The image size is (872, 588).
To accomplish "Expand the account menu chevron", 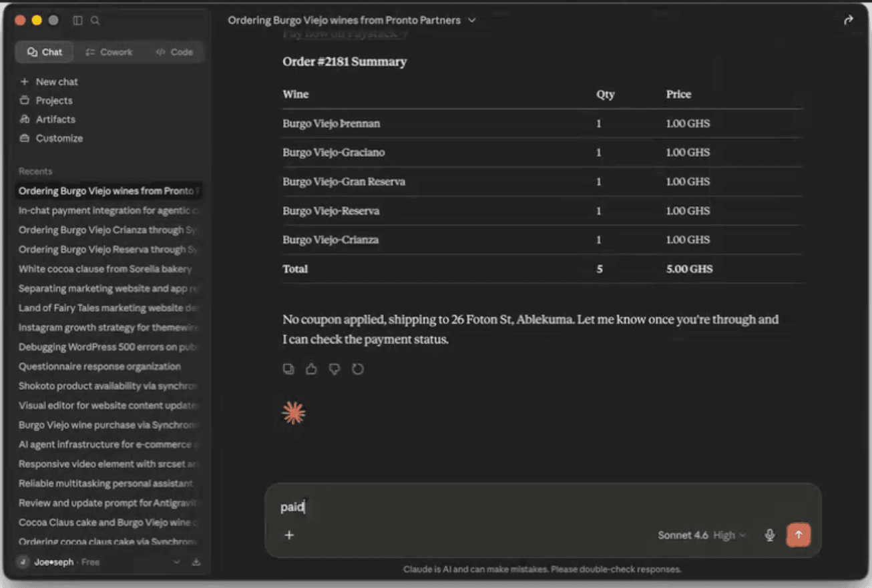I will point(177,562).
